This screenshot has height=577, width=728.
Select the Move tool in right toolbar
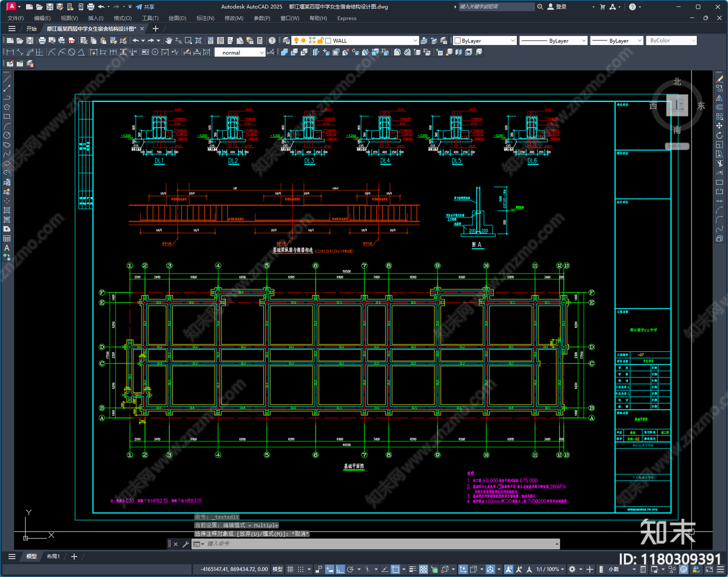coord(719,126)
